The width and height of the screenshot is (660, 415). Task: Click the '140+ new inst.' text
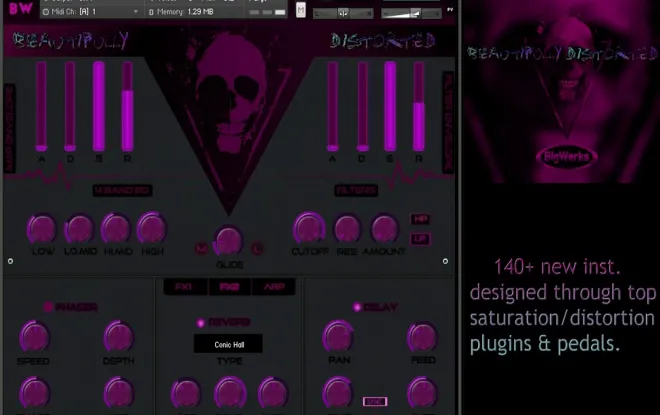[557, 266]
